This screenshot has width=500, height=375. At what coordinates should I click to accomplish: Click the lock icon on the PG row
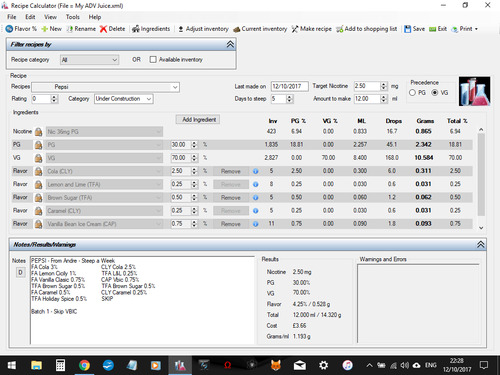38,145
